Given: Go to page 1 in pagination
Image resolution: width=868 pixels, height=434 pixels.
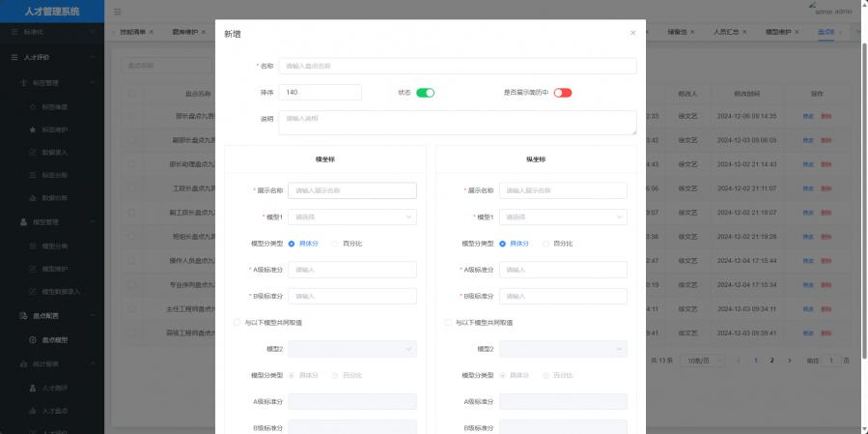Looking at the screenshot, I should pyautogui.click(x=756, y=361).
